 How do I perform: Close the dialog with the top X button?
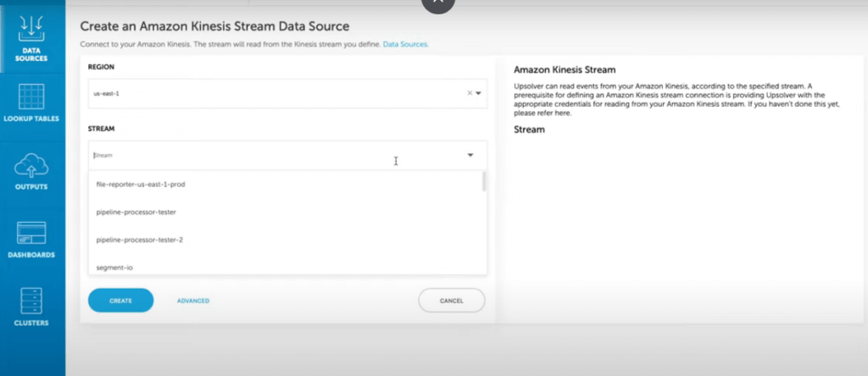(x=438, y=3)
